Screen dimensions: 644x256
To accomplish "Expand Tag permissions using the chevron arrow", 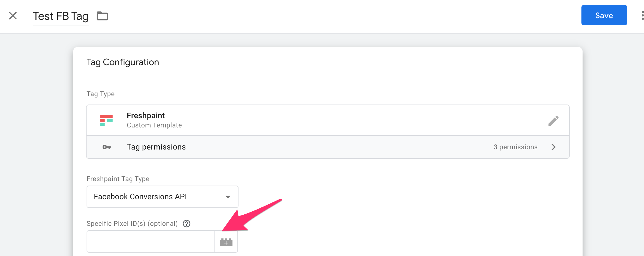I will tap(554, 147).
